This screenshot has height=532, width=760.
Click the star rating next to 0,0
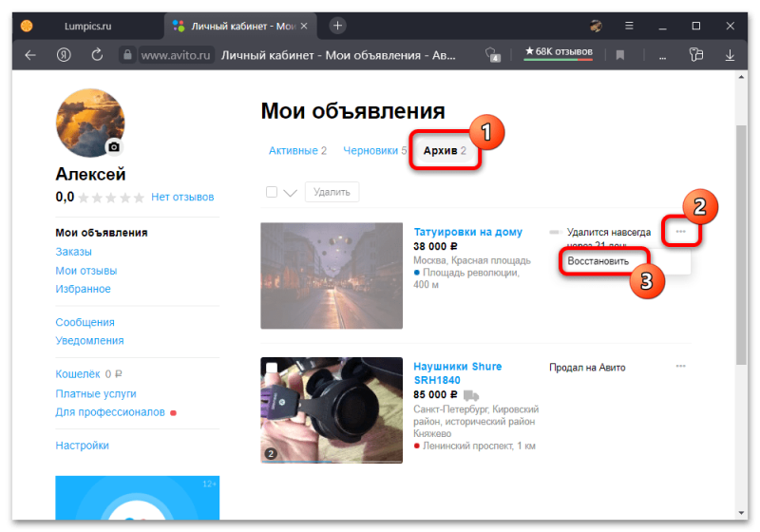coord(111,198)
